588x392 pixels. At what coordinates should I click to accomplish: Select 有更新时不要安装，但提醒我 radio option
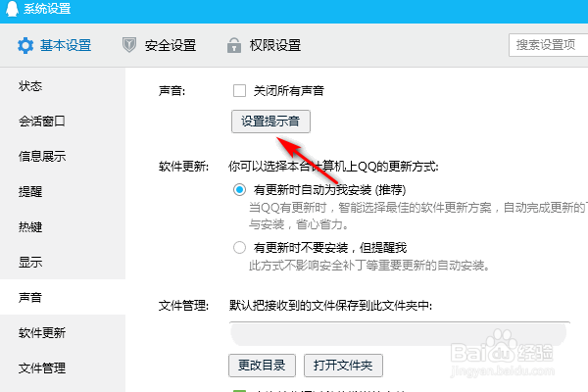click(x=240, y=248)
